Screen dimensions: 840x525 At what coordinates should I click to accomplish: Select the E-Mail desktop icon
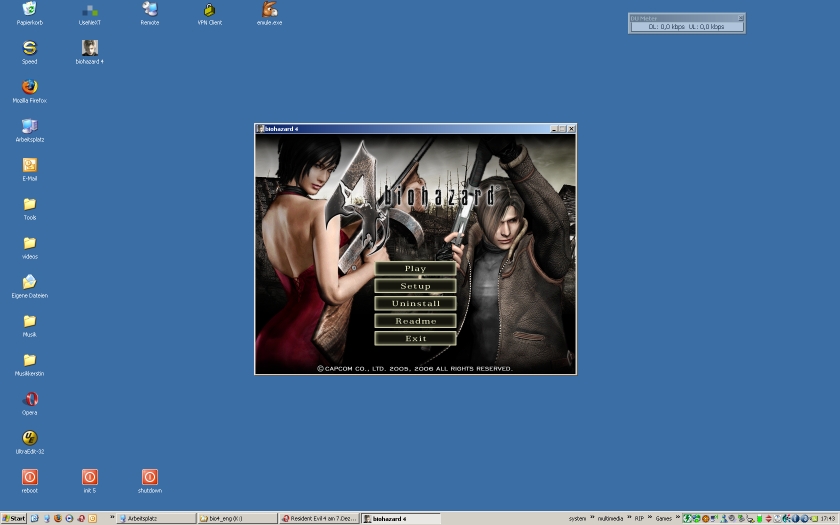(x=29, y=170)
